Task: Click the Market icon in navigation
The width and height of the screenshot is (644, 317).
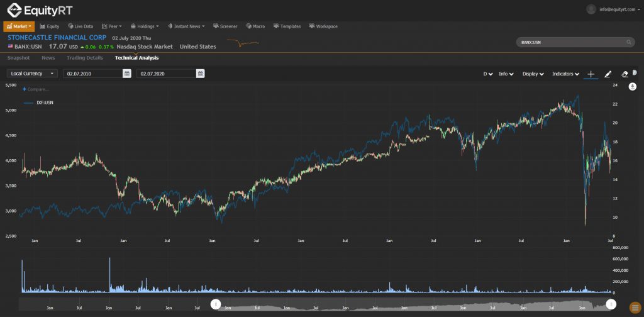Action: tap(9, 26)
